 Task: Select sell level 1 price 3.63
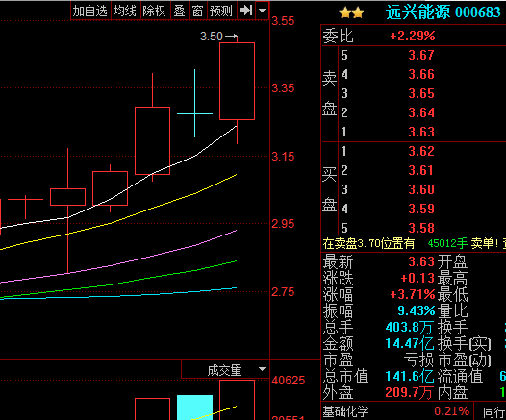421,132
